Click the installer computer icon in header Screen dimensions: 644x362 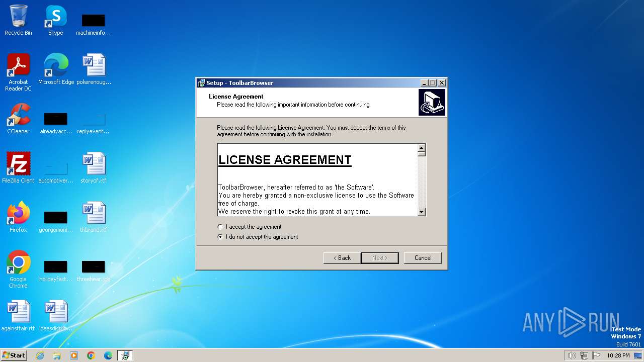tap(432, 102)
